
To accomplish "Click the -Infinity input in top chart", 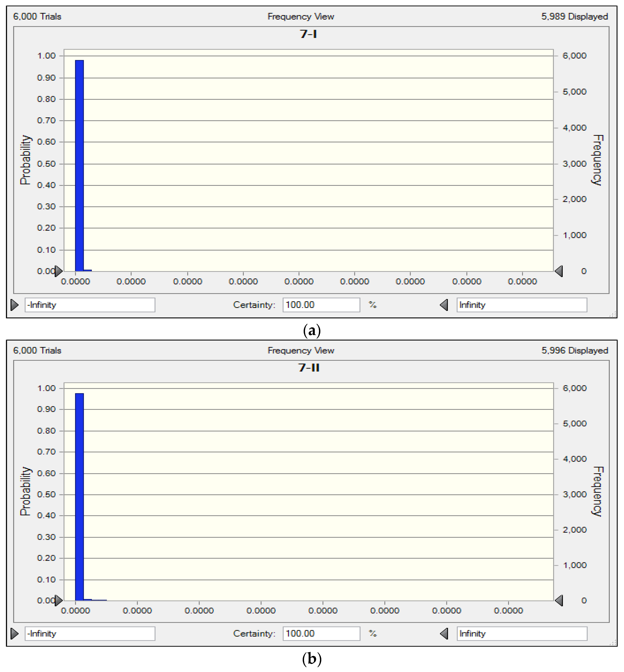I will (90, 305).
